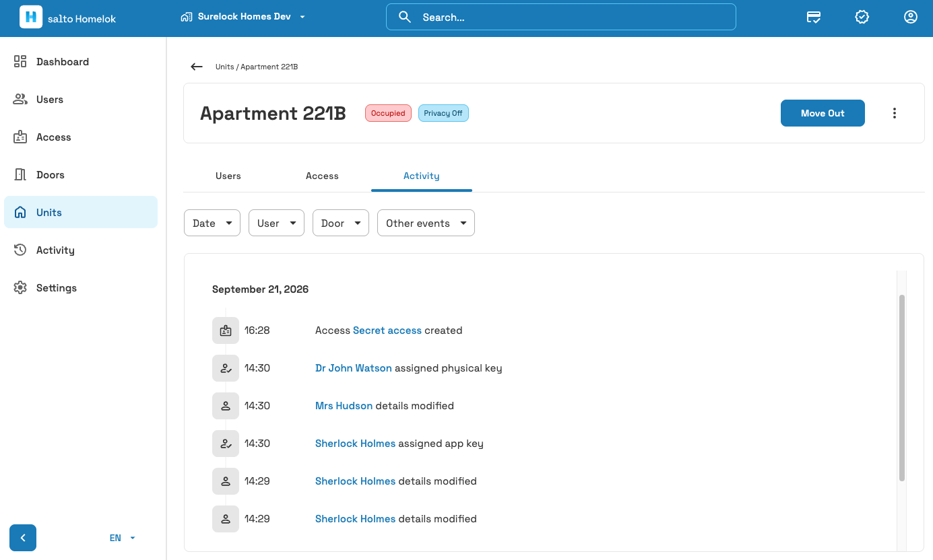The width and height of the screenshot is (933, 560).
Task: Select the Activity tab of the unit
Action: click(422, 176)
